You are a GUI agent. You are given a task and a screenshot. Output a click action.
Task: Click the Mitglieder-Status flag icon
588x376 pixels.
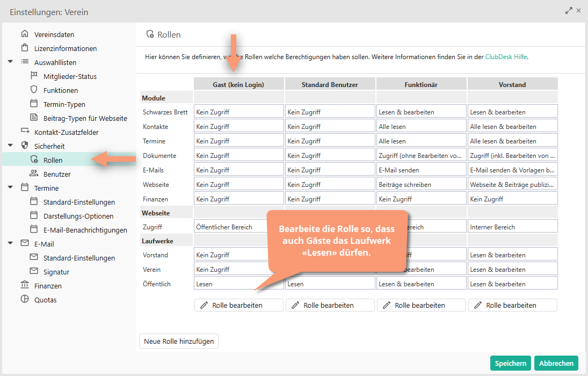34,75
